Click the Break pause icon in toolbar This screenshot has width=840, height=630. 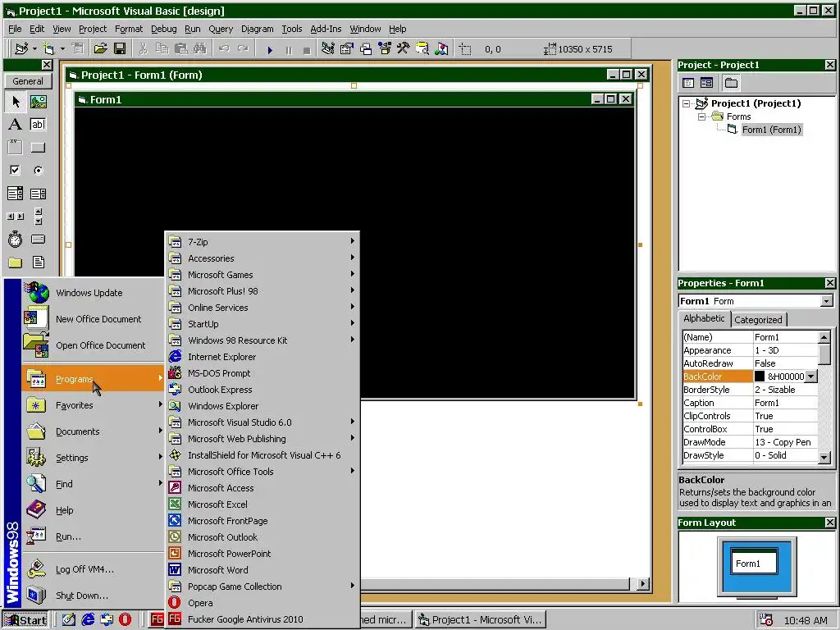(x=289, y=50)
